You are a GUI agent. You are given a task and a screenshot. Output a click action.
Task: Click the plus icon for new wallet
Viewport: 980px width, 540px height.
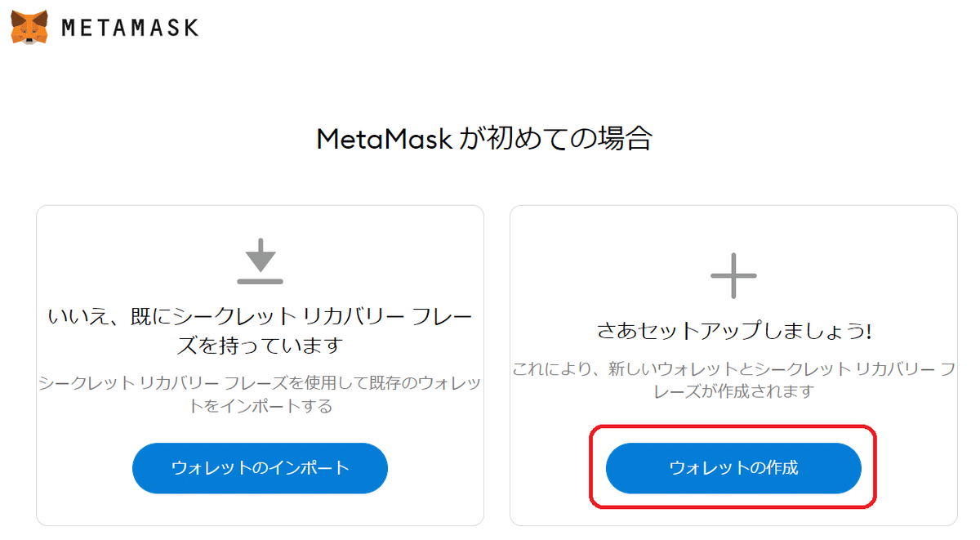pyautogui.click(x=733, y=275)
